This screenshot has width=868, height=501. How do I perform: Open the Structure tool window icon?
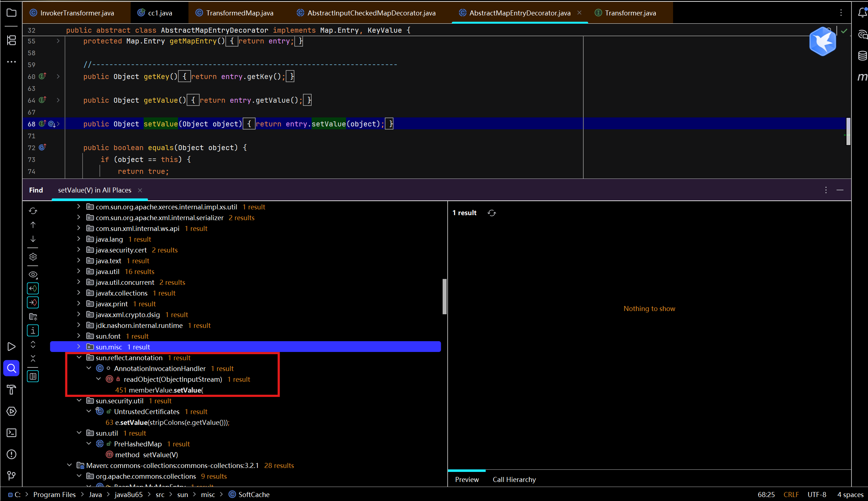[11, 40]
